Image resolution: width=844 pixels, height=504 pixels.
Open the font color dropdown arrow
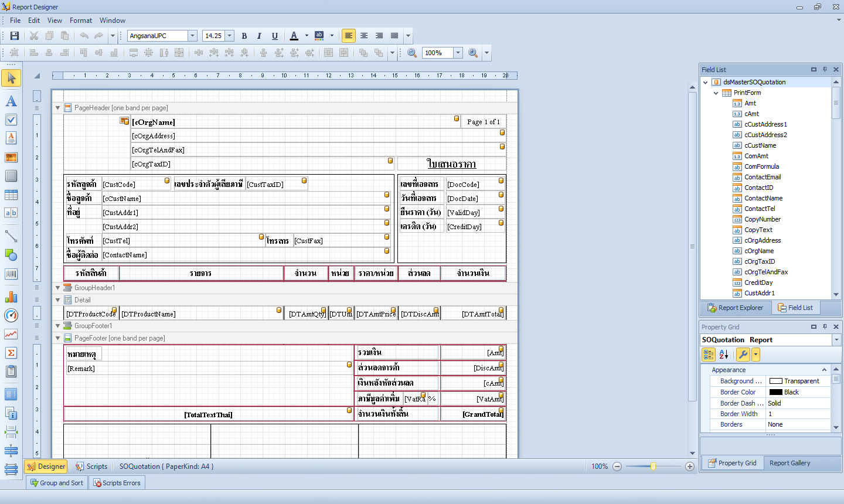tap(307, 36)
